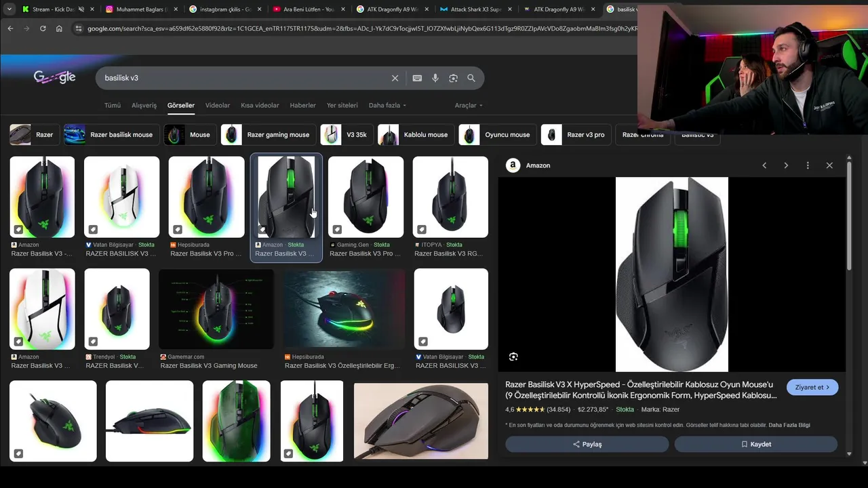Open the site information icon in address bar
868x488 pixels.
click(x=78, y=28)
